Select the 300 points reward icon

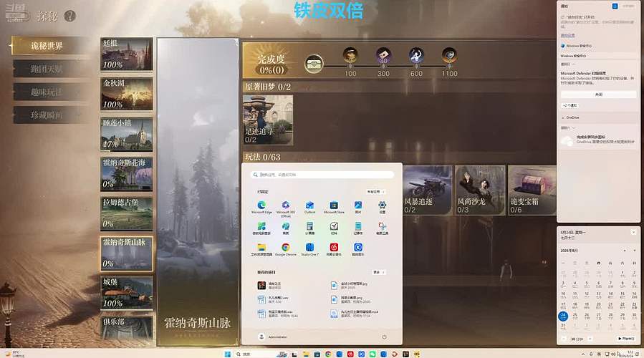tap(383, 55)
